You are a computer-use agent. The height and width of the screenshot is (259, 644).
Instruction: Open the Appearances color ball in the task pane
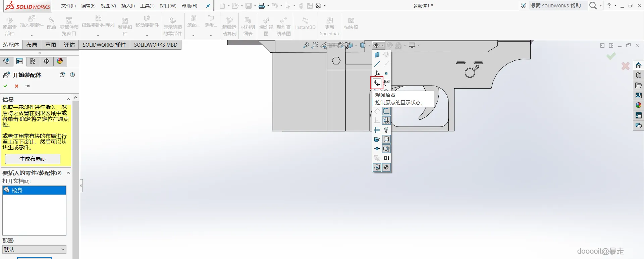[638, 105]
